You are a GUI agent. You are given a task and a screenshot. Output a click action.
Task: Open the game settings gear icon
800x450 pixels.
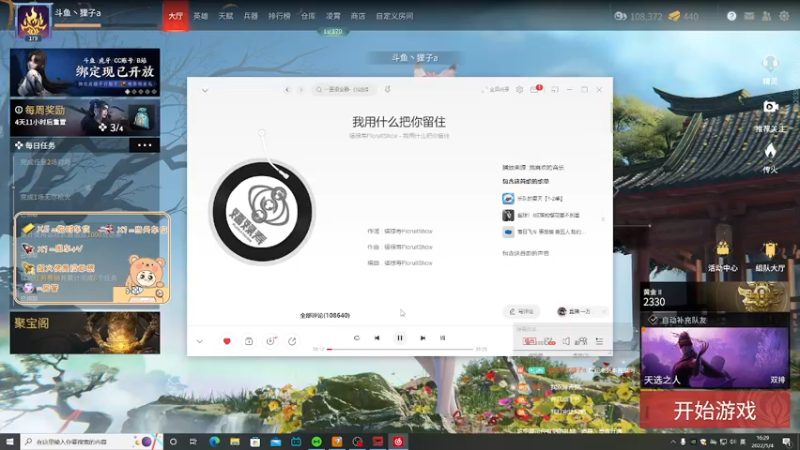click(784, 16)
